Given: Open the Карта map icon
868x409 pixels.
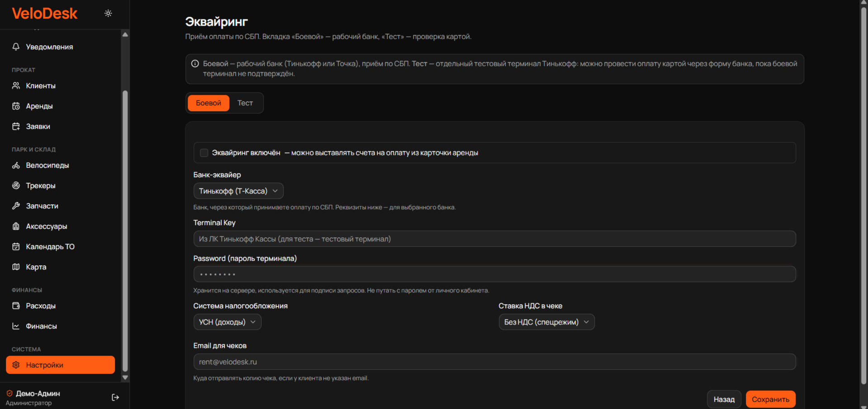Looking at the screenshot, I should [x=16, y=267].
